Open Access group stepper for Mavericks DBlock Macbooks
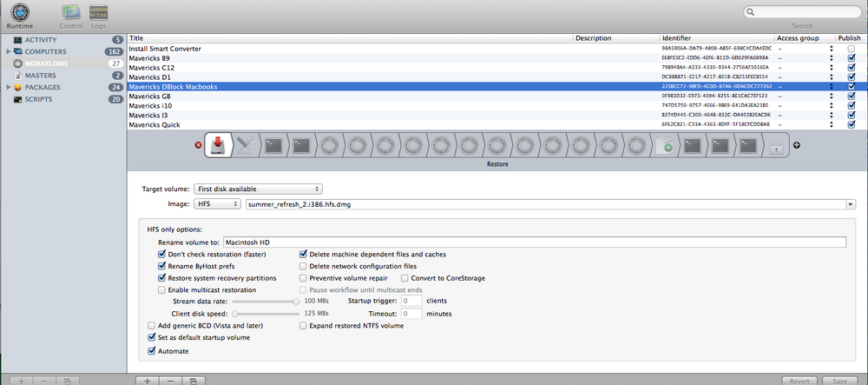Screen dimensions: 868x385 (831, 86)
